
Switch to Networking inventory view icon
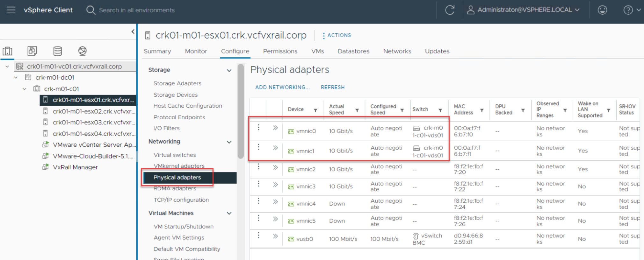tap(82, 51)
